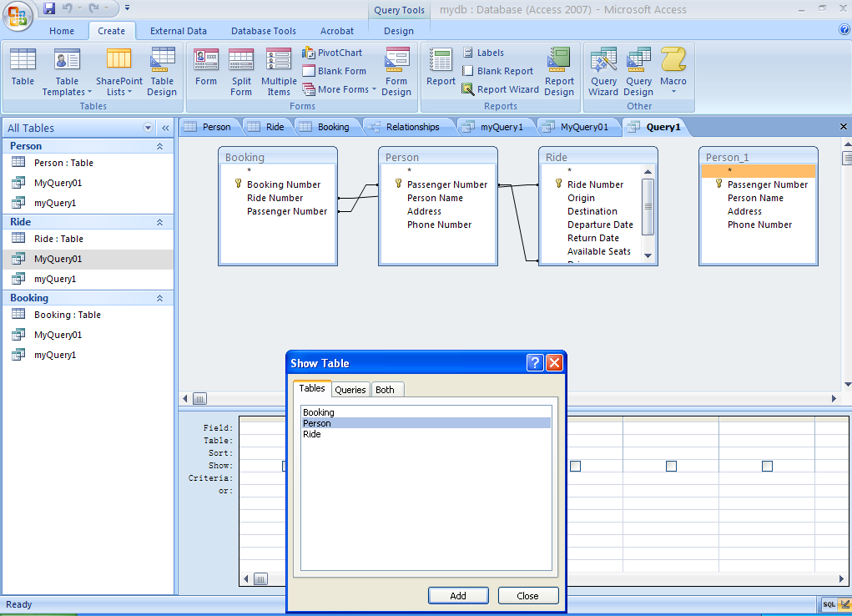Switch to the Queries tab in Show Table
852x616 pixels.
point(350,390)
